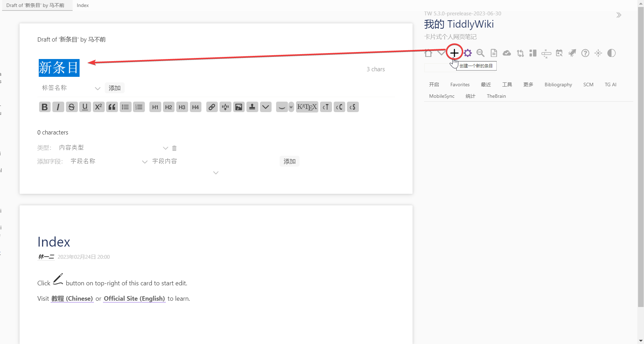Open the Favorites sidebar tab

tap(460, 85)
